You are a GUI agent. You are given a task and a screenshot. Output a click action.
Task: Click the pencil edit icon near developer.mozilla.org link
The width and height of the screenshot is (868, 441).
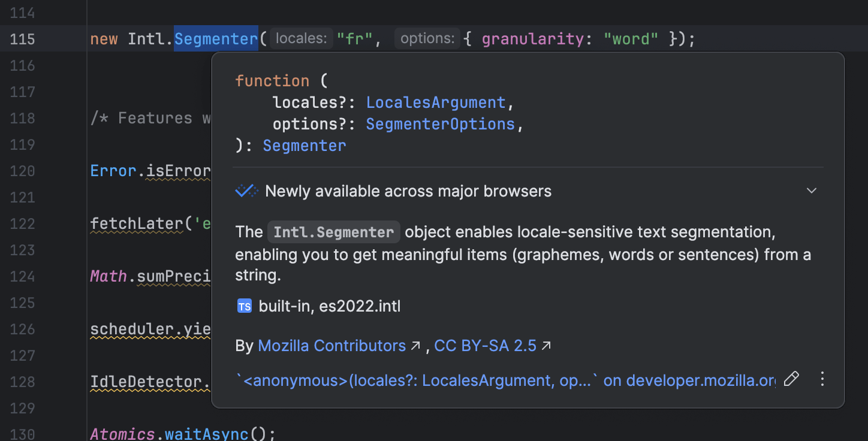click(791, 379)
